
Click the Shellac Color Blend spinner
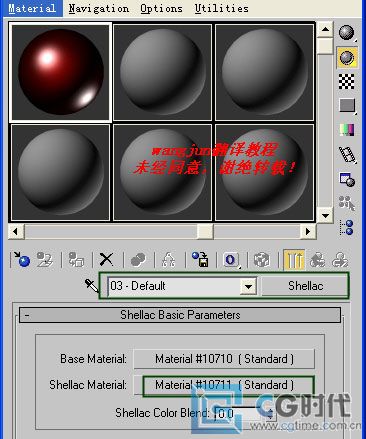(270, 414)
